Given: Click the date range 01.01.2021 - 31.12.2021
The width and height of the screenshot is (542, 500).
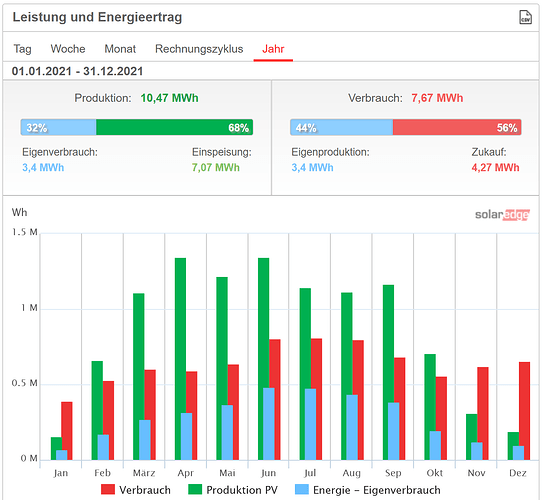Looking at the screenshot, I should (77, 71).
